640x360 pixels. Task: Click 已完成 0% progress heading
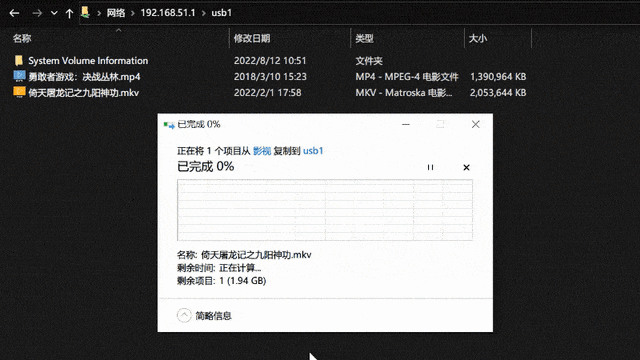[205, 167]
